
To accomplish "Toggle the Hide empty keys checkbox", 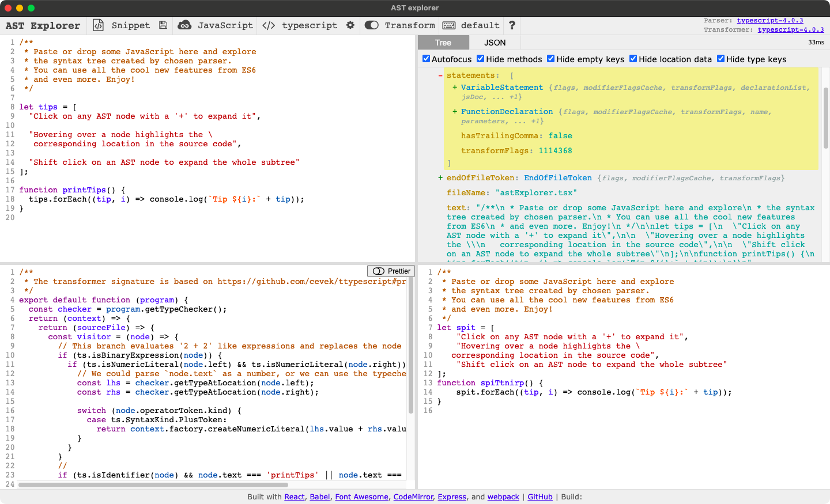I will coord(551,59).
